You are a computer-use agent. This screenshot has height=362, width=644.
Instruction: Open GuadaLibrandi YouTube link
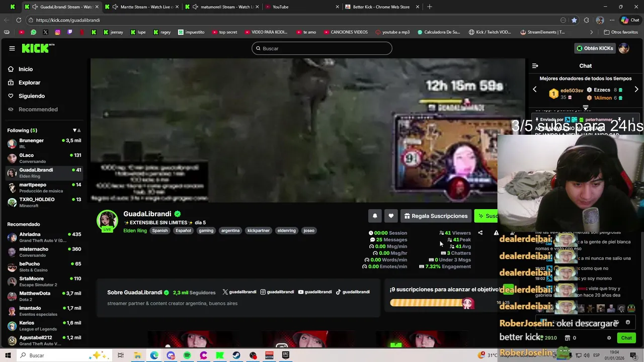point(315,292)
